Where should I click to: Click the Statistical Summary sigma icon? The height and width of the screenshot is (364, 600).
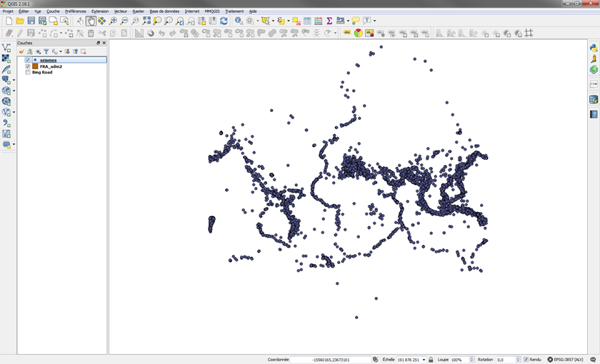click(329, 21)
